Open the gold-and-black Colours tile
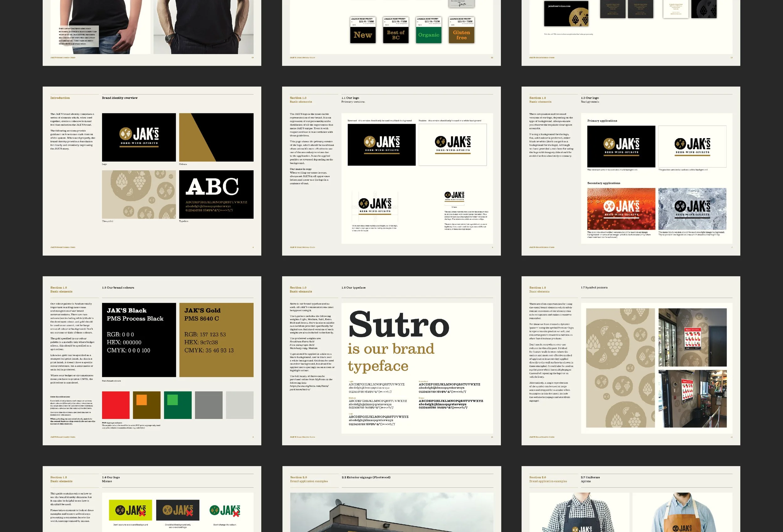 216,137
